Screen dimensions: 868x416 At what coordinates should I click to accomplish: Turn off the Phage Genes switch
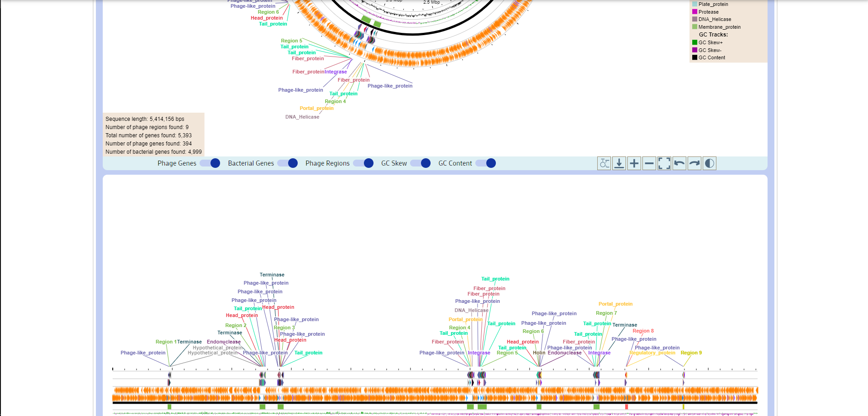pyautogui.click(x=210, y=163)
